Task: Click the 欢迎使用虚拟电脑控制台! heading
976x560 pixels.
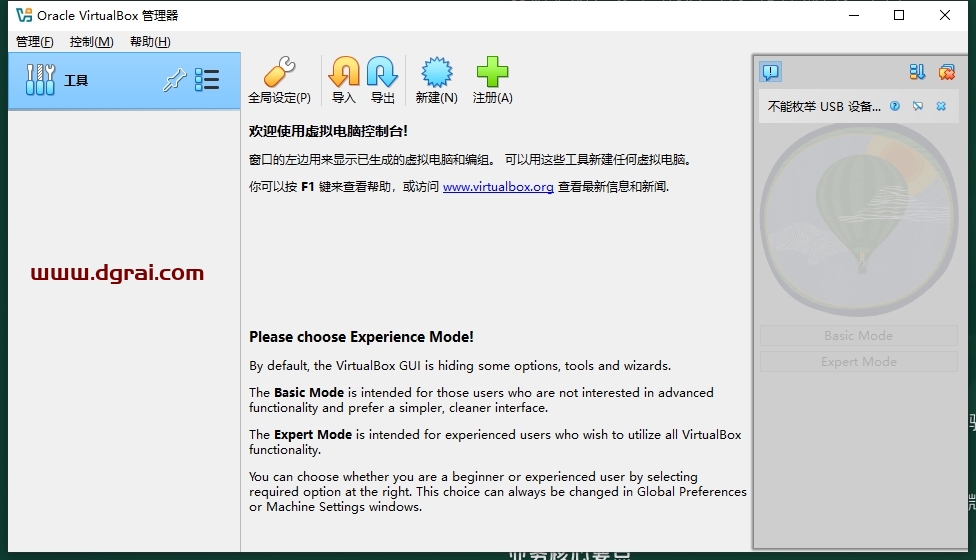Action: pos(328,131)
